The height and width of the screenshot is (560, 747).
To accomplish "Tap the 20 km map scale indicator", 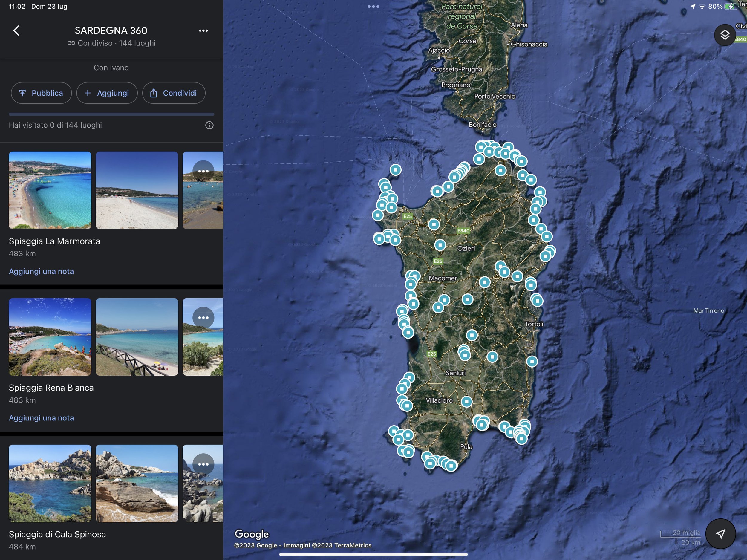I will [x=691, y=542].
